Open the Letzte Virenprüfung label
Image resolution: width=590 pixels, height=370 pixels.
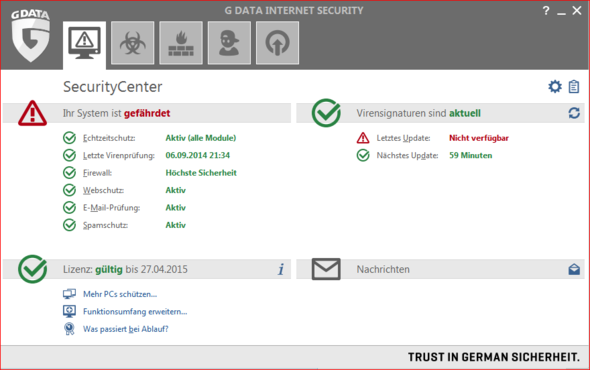[x=119, y=155]
